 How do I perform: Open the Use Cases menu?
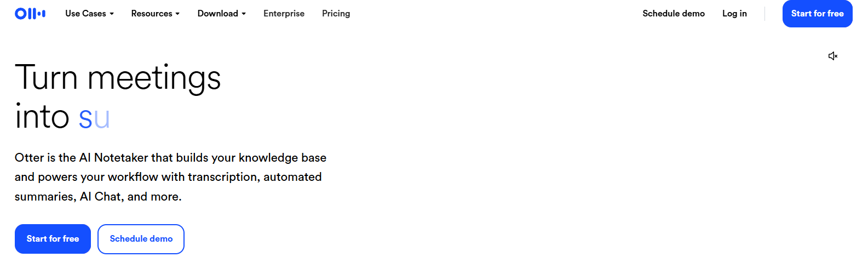(x=85, y=14)
